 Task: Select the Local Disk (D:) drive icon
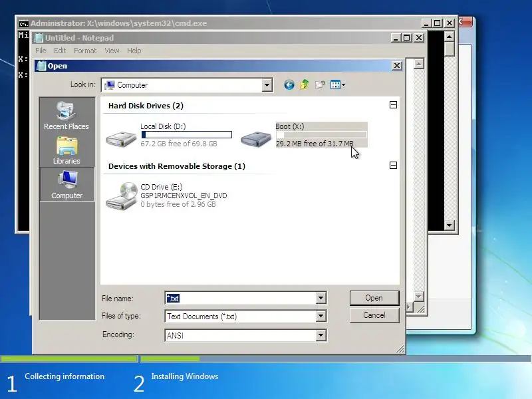pos(121,138)
